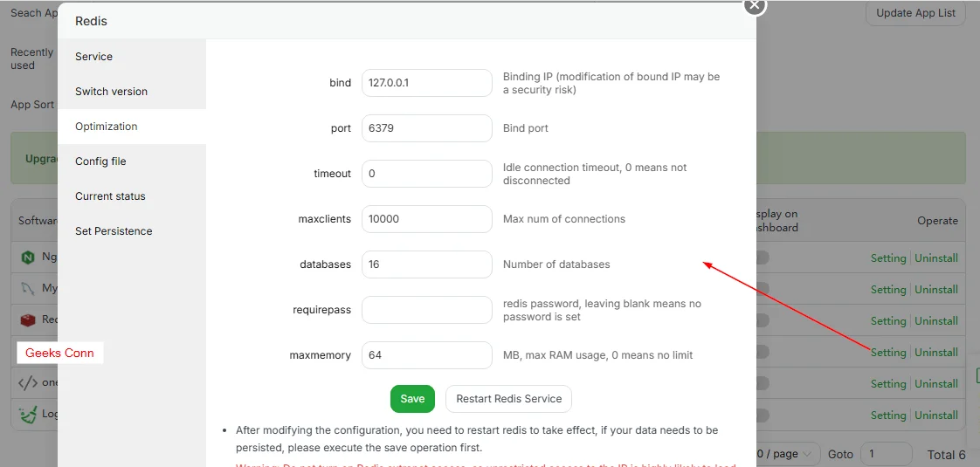This screenshot has width=980, height=467.
Task: Select the Optimization tab
Action: 132,127
